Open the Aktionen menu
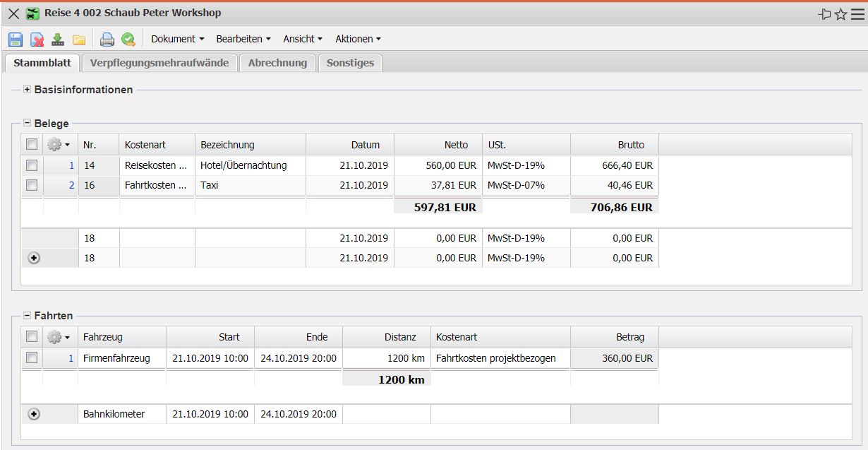This screenshot has height=450, width=868. click(x=358, y=39)
